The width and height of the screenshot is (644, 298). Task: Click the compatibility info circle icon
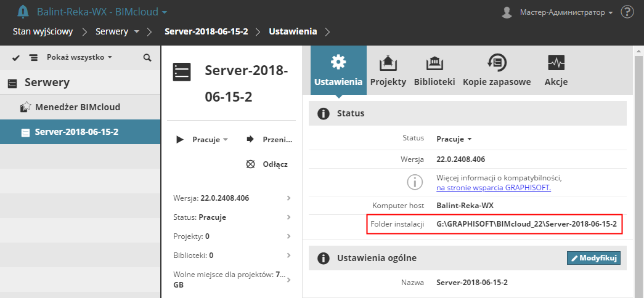pyautogui.click(x=415, y=182)
